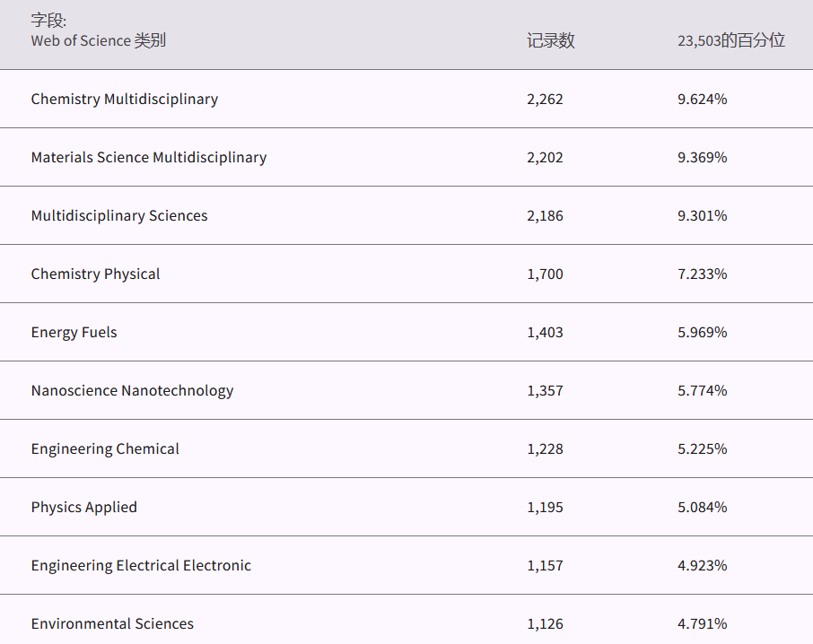Click the Web of Science 类别 column header

tap(98, 40)
